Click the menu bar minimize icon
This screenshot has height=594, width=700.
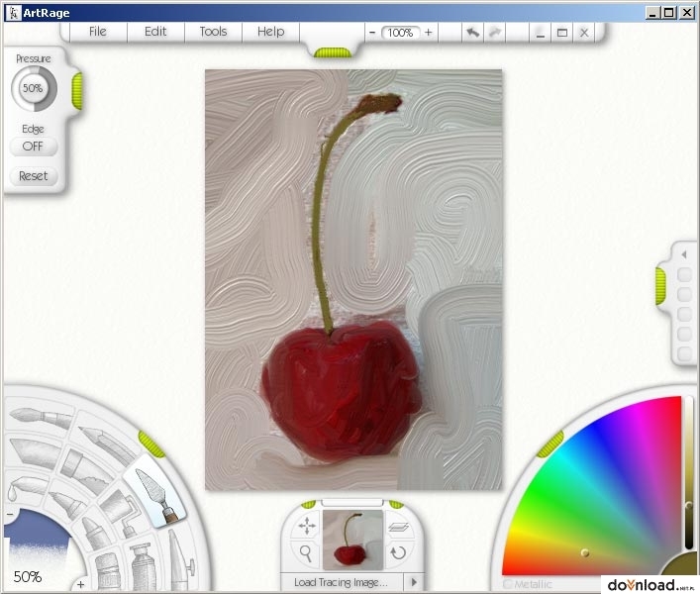541,33
